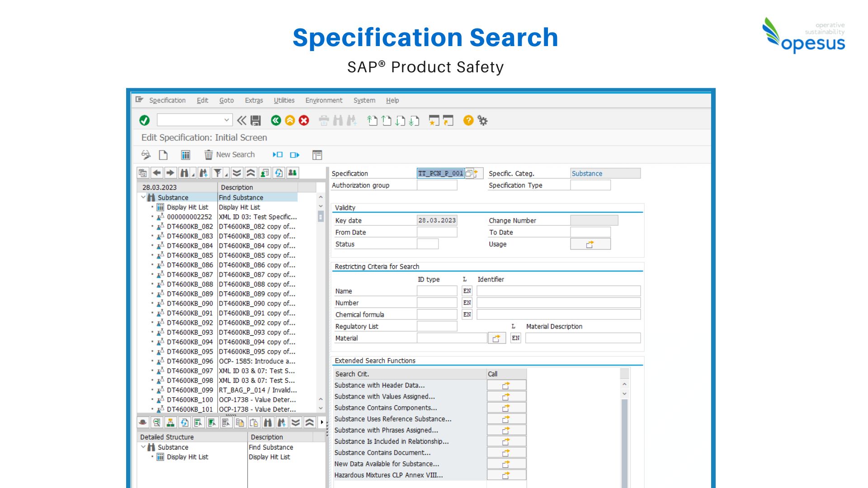
Task: Select the Display Hit List grid icon
Action: (185, 155)
